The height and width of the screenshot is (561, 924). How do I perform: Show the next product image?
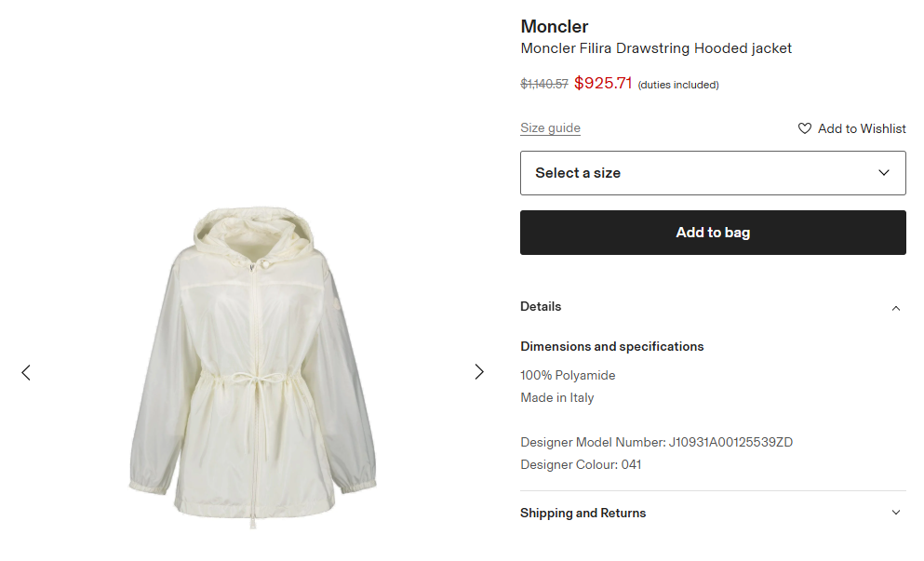[x=479, y=372]
